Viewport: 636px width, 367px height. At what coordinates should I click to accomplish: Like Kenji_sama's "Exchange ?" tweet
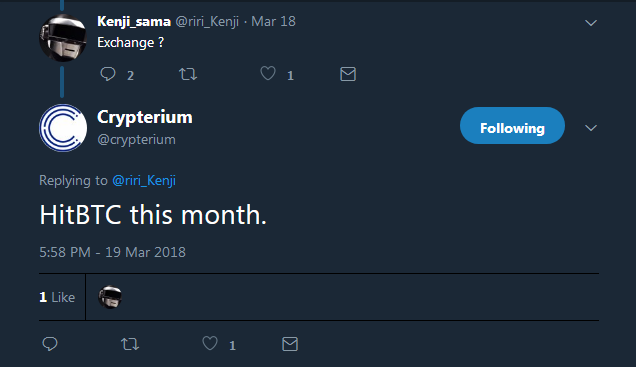point(268,74)
